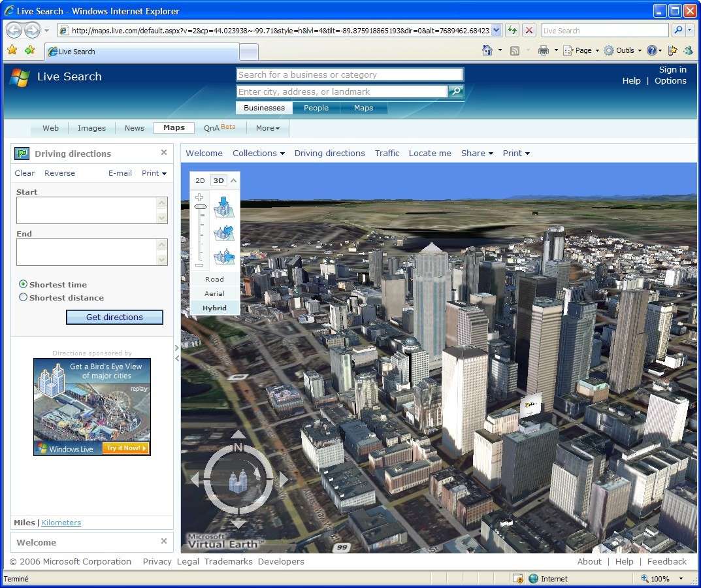
Task: Collapse the map control panel chevron
Action: pos(233,181)
